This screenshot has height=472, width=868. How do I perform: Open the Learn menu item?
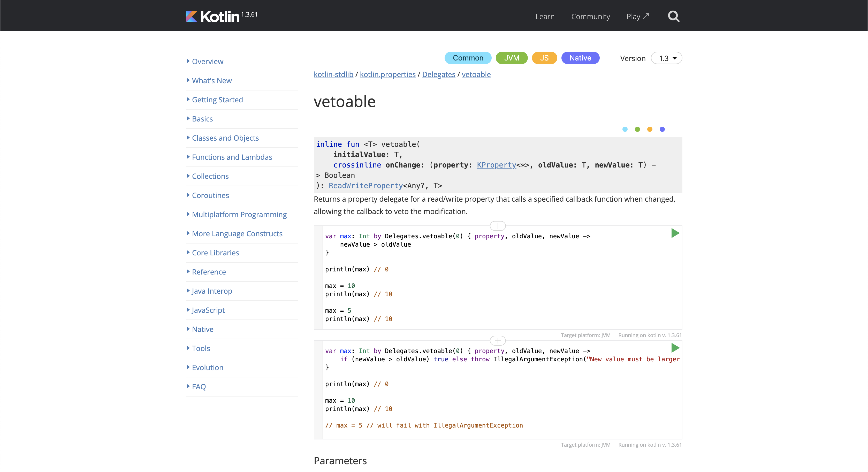[x=545, y=17]
